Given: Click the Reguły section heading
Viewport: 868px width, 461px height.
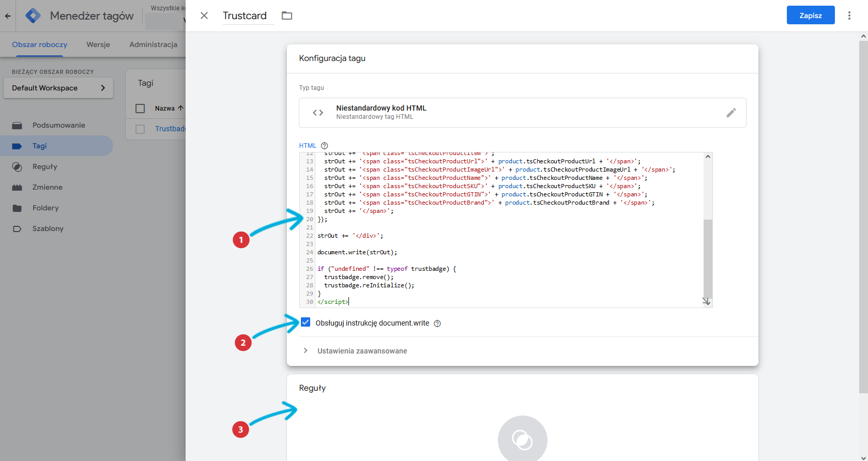Looking at the screenshot, I should point(312,388).
